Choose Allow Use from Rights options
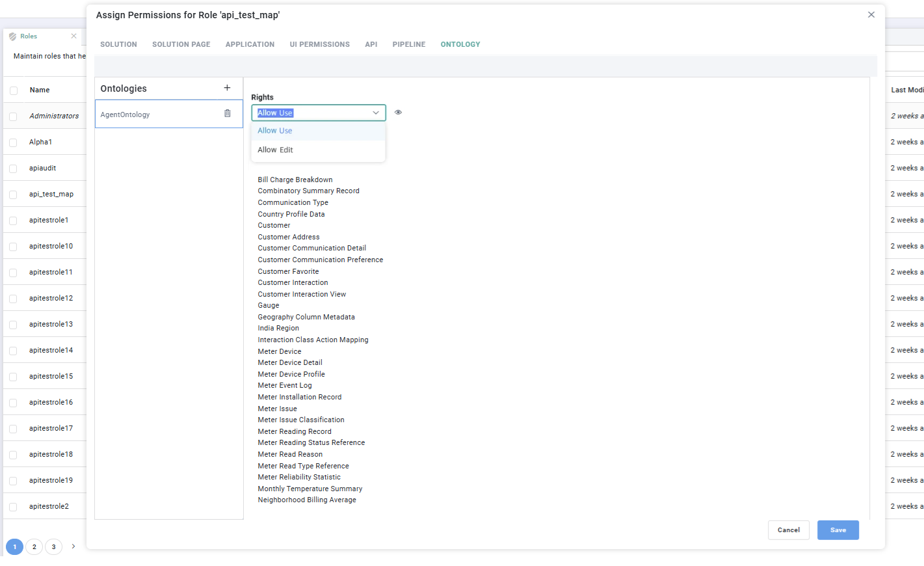Viewport: 924px width, 566px height. point(319,131)
